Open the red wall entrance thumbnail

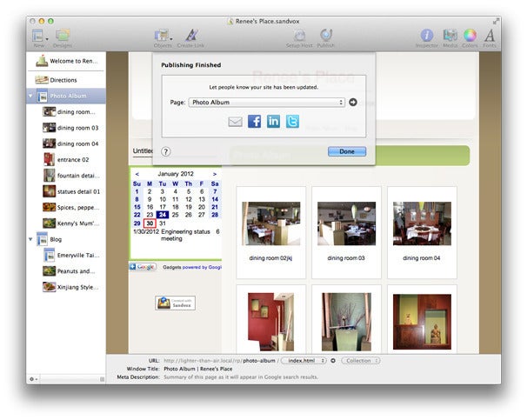coord(271,322)
